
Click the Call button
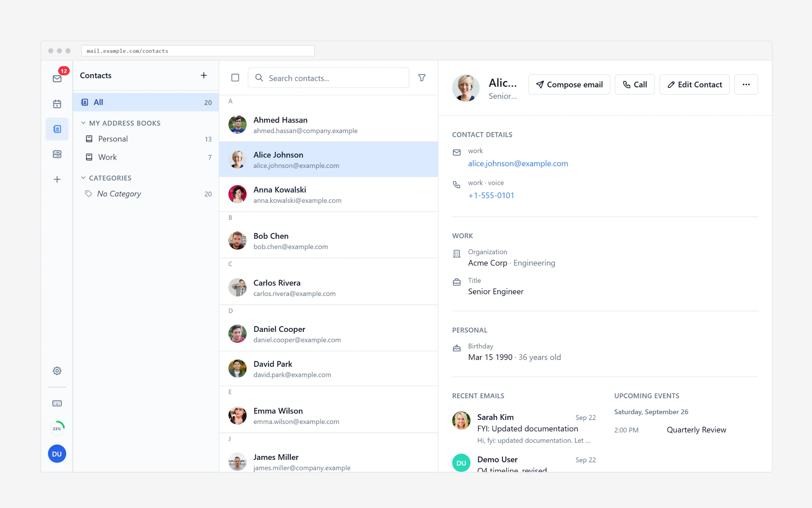point(635,85)
